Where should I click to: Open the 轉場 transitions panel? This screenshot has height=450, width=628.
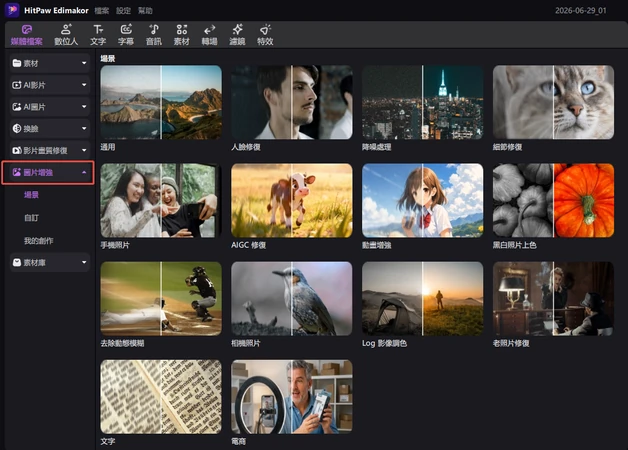point(209,34)
